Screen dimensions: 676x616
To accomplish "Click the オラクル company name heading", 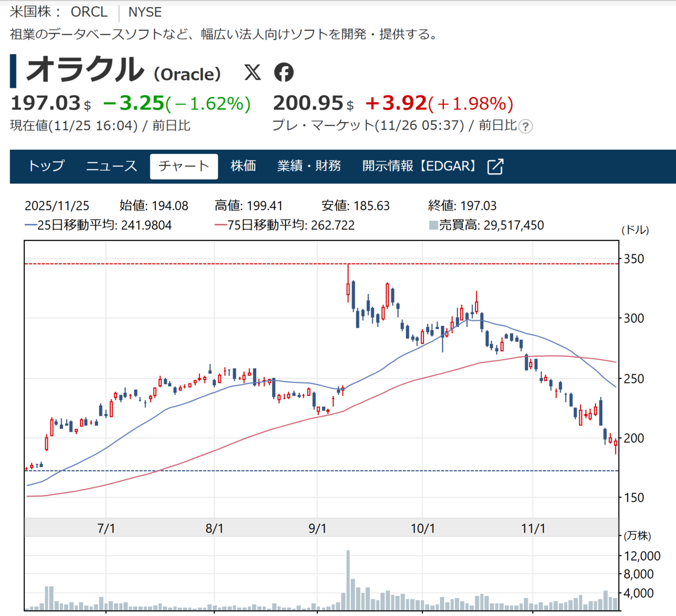I will 85,70.
